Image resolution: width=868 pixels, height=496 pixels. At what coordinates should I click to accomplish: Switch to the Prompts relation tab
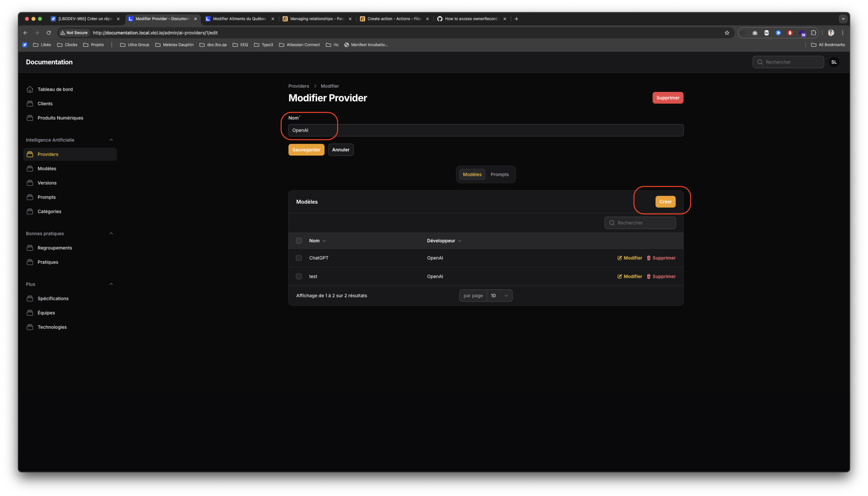(499, 174)
